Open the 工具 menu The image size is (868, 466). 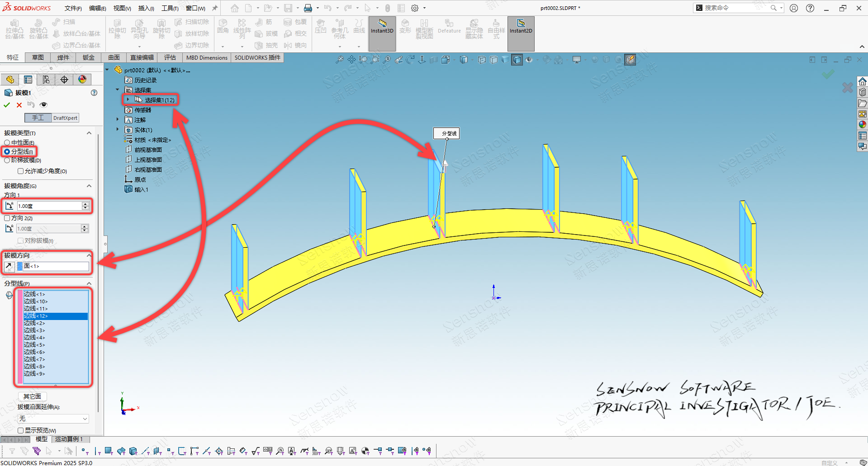coord(170,8)
